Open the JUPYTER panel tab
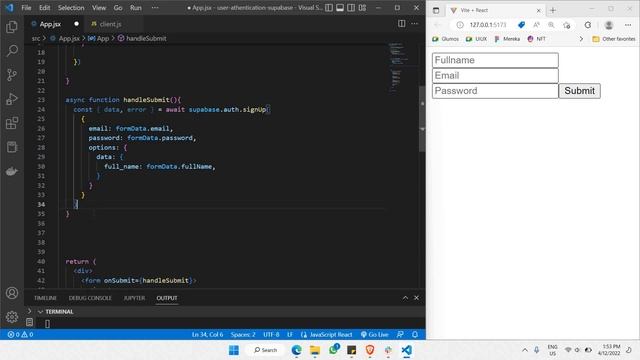The width and height of the screenshot is (640, 360). (134, 298)
